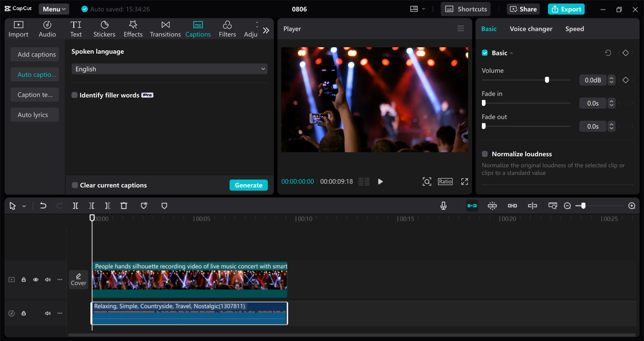Mute the video track audio
This screenshot has height=341, width=644.
(48, 280)
